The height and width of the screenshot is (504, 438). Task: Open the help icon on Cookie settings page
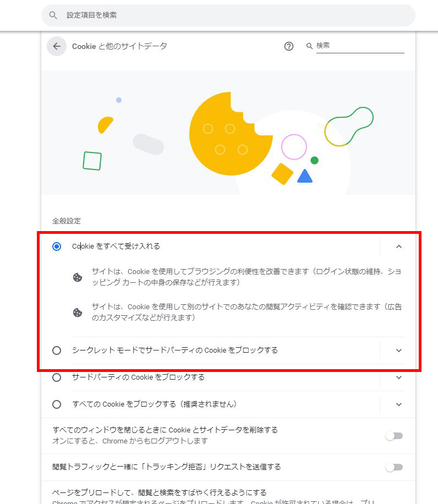click(289, 46)
